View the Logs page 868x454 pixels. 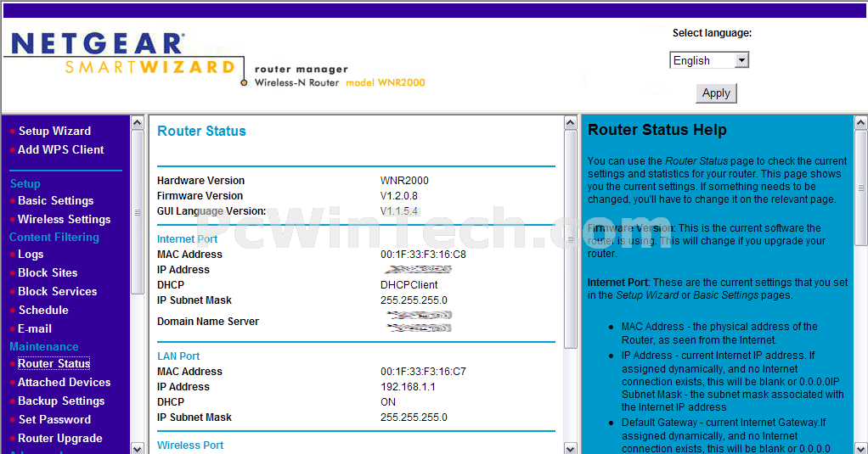coord(31,255)
